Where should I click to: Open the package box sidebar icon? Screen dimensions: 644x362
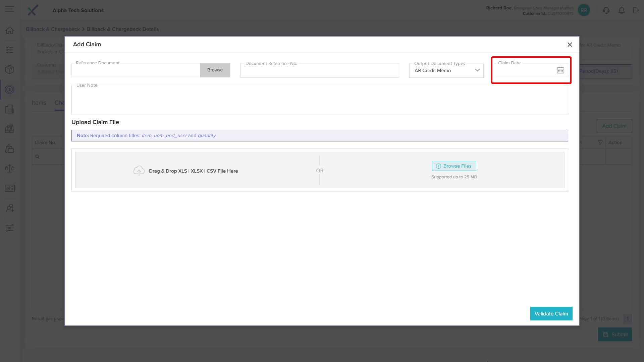pos(10,69)
